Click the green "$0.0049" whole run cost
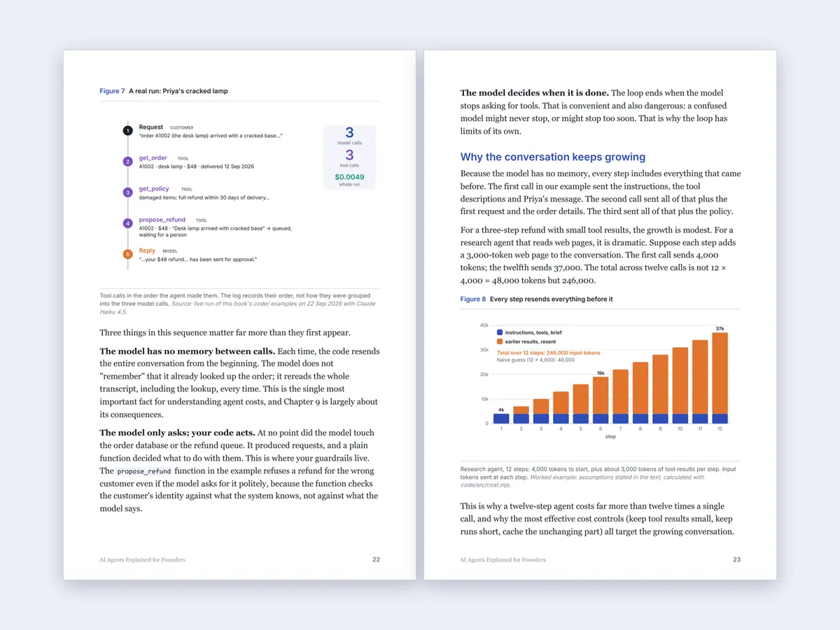The image size is (840, 630). click(349, 177)
